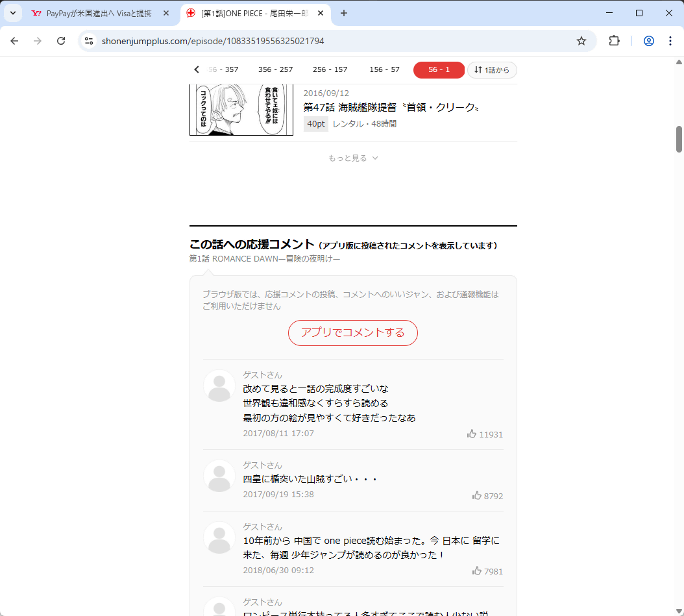Click scrollbar down arrow

pos(679,611)
